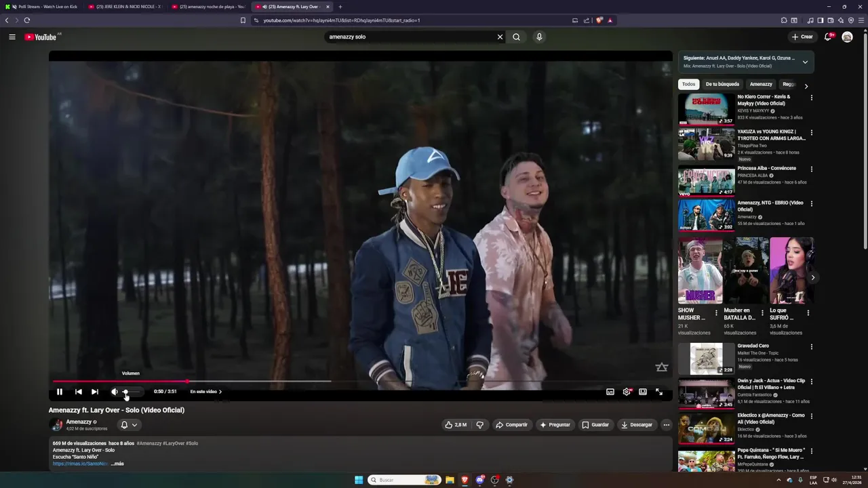Open YouTube notifications bell
Viewport: 868px width, 488px height.
pos(828,37)
